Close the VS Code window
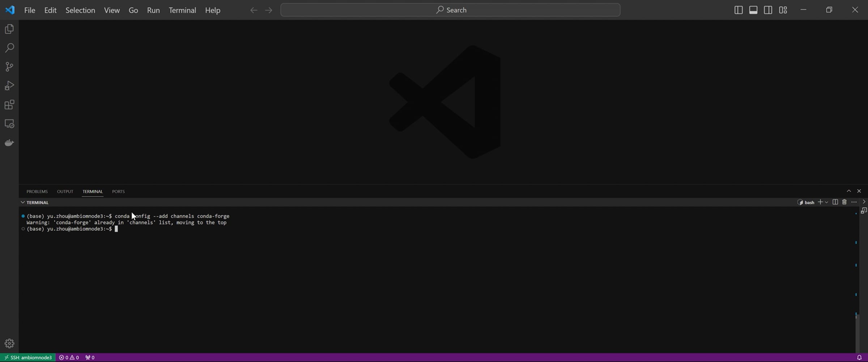 coord(855,10)
